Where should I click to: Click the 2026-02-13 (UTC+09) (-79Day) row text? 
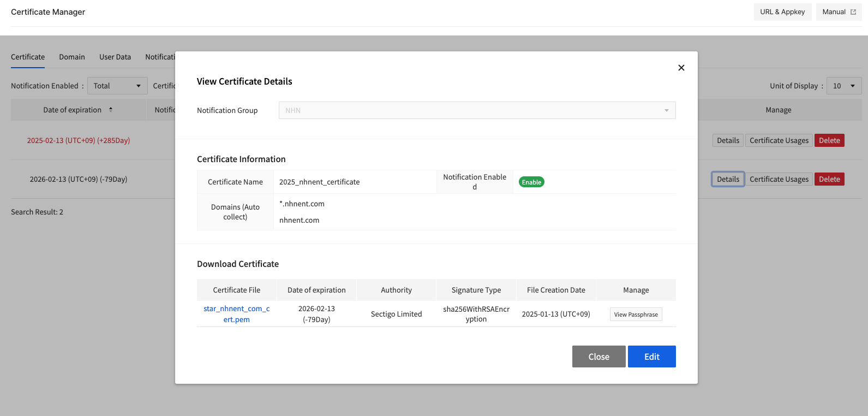coord(79,179)
